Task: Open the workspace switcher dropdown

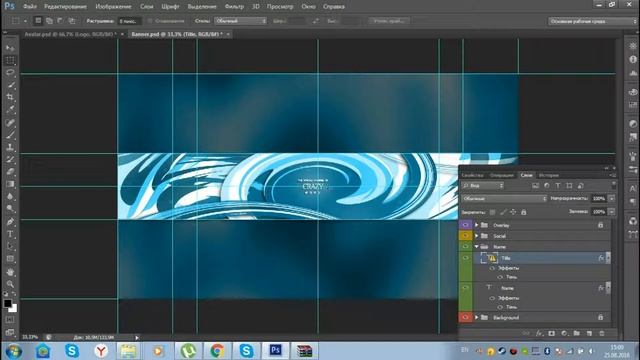Action: pyautogui.click(x=592, y=21)
